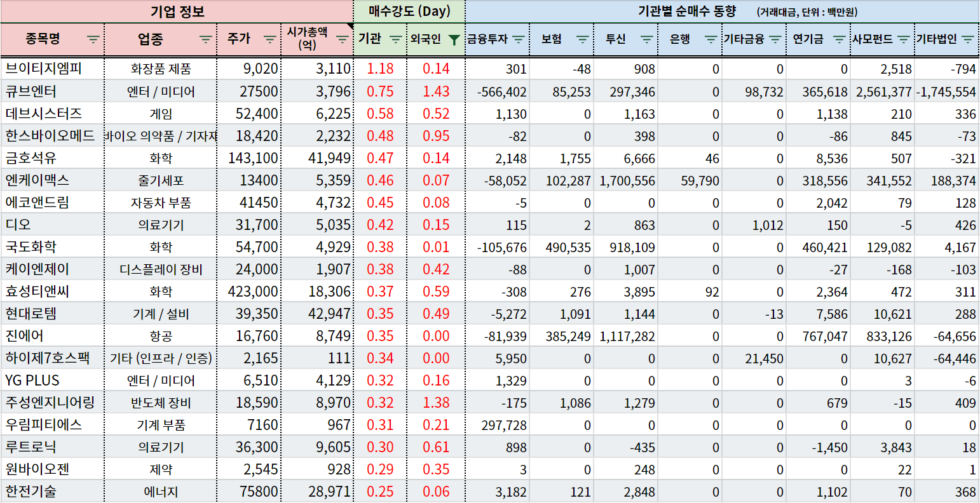980x503 pixels.
Task: Select stock name cell 엔케이맥스
Action: 53,180
